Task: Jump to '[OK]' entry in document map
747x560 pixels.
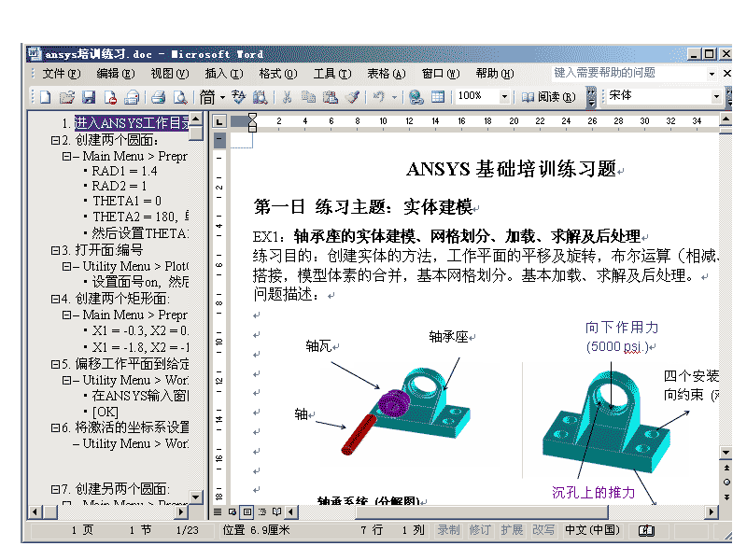Action: click(106, 412)
